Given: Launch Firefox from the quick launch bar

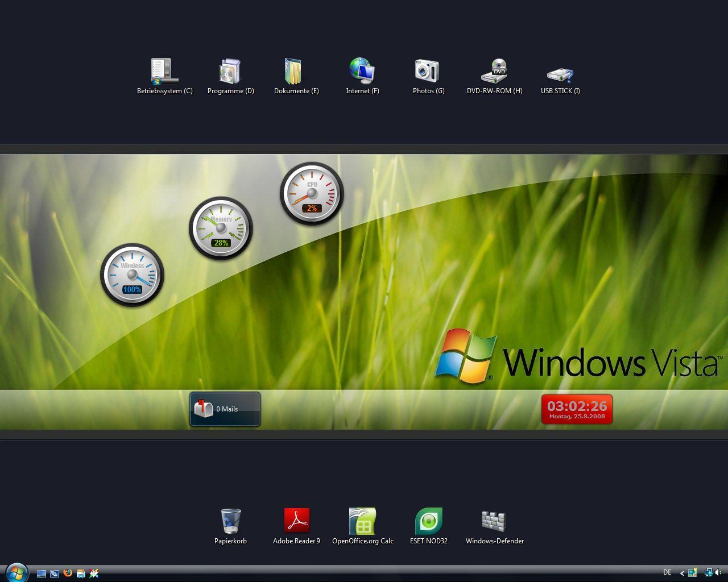Looking at the screenshot, I should [68, 573].
